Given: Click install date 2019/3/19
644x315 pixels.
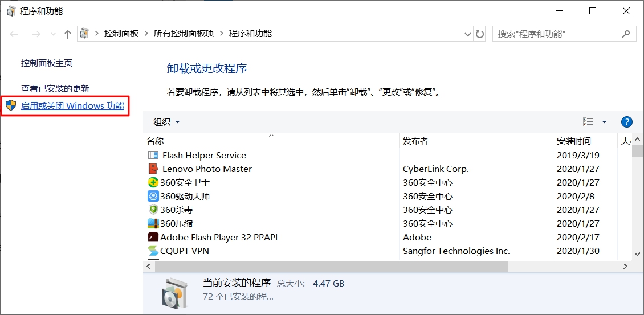Looking at the screenshot, I should click(578, 156).
